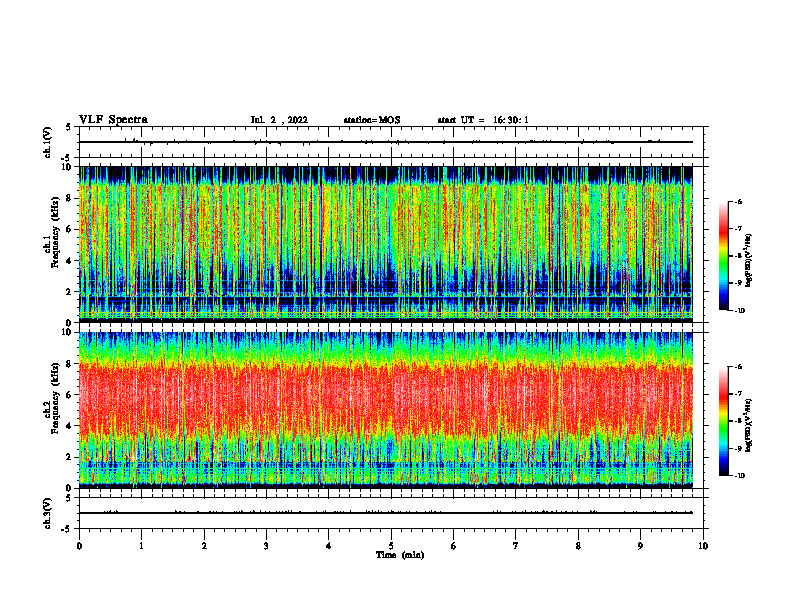The image size is (792, 612).
Task: Click the '10' tick on the time axis
Action: point(703,546)
